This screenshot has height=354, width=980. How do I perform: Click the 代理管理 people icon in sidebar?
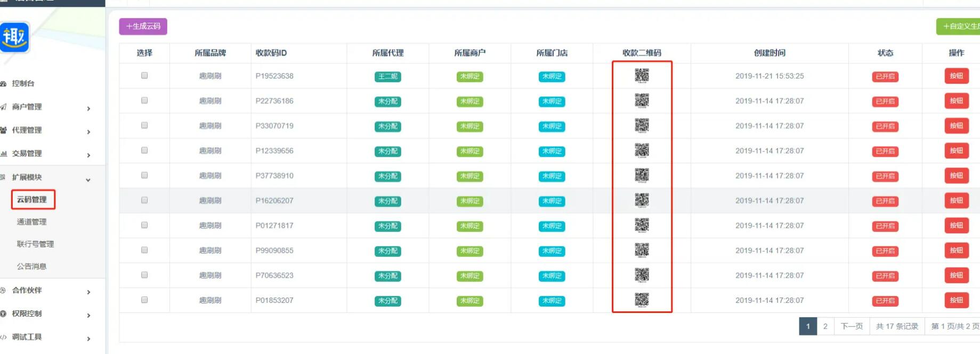tap(3, 130)
